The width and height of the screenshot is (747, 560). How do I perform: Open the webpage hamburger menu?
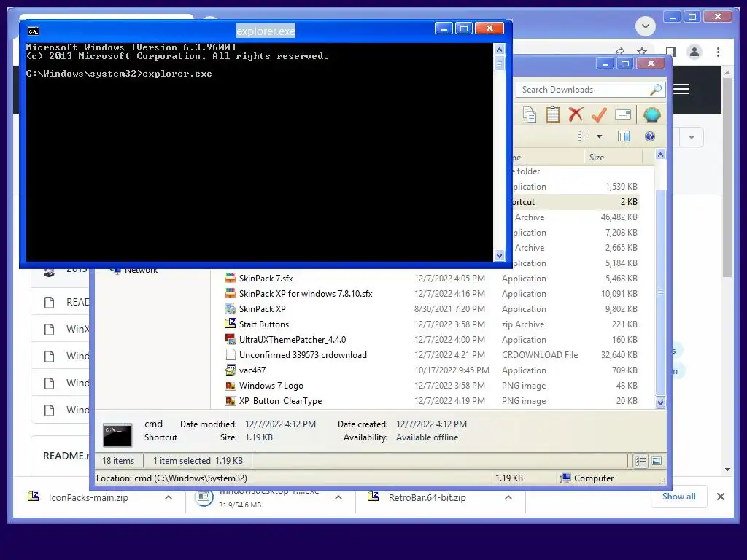(x=681, y=89)
